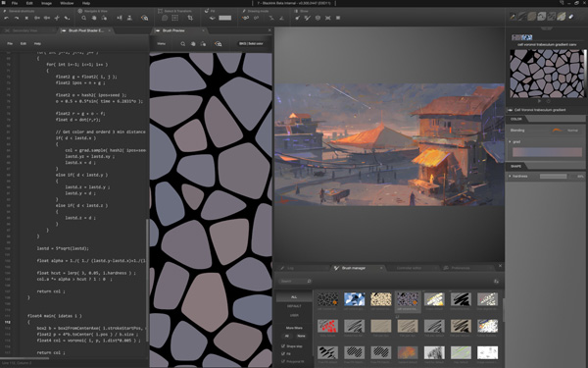Switch to the Preferences tab
This screenshot has height=368, width=588.
[461, 268]
